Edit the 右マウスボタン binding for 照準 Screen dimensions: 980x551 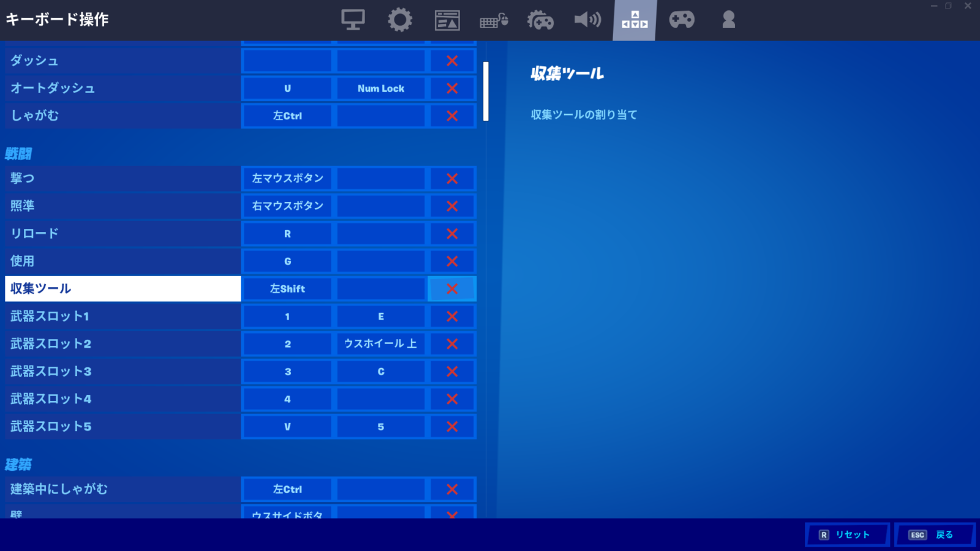[287, 206]
